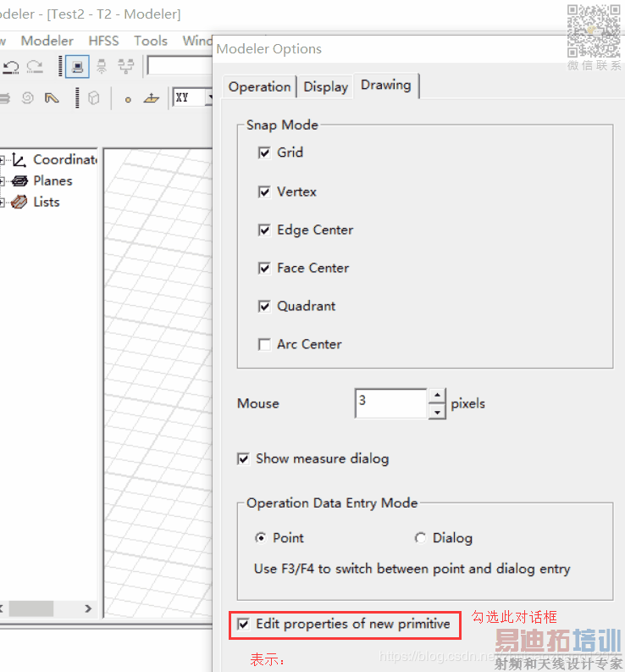Expand the Lists tree node
This screenshot has height=672, width=625.
click(3, 203)
